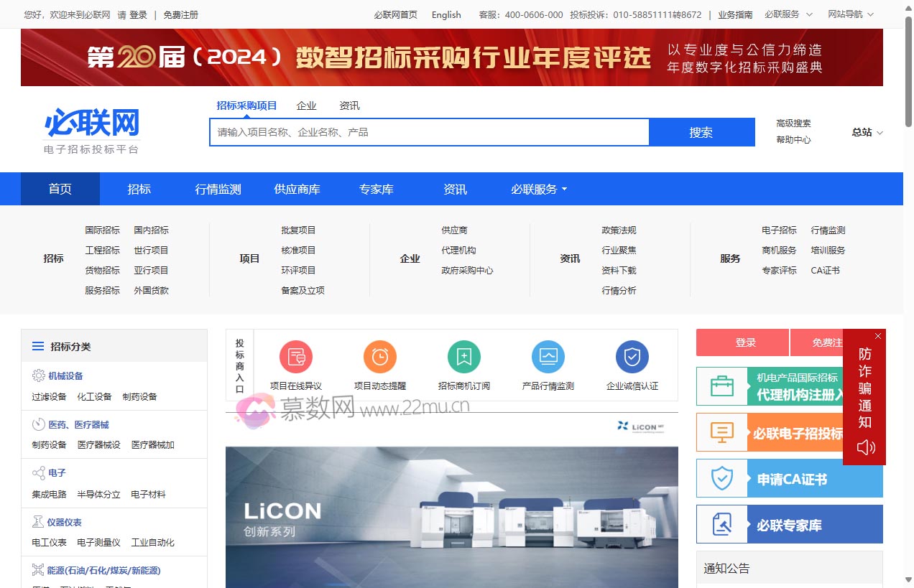This screenshot has width=914, height=588.
Task: Select the 招标商机订阅 subscription icon
Action: click(463, 357)
